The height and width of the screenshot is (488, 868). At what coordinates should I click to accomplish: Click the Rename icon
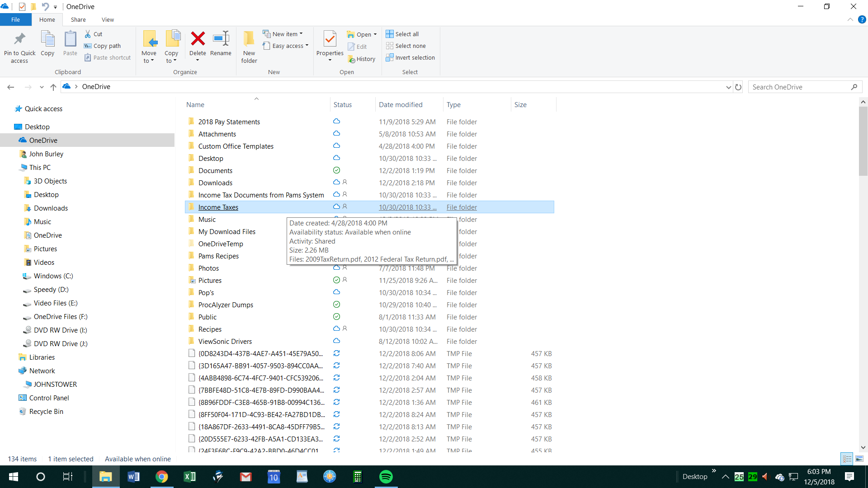point(221,39)
